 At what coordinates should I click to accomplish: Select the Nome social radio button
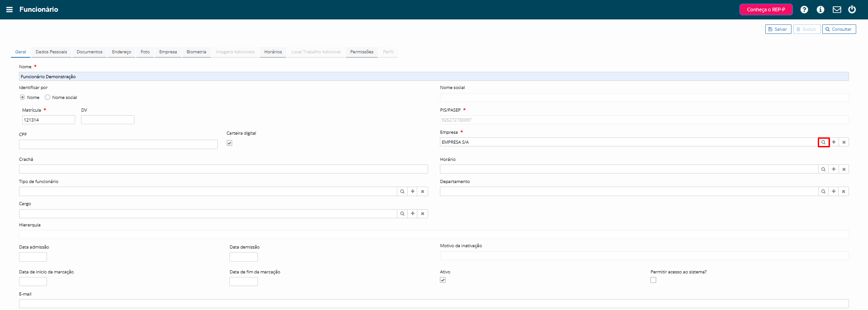tap(48, 98)
